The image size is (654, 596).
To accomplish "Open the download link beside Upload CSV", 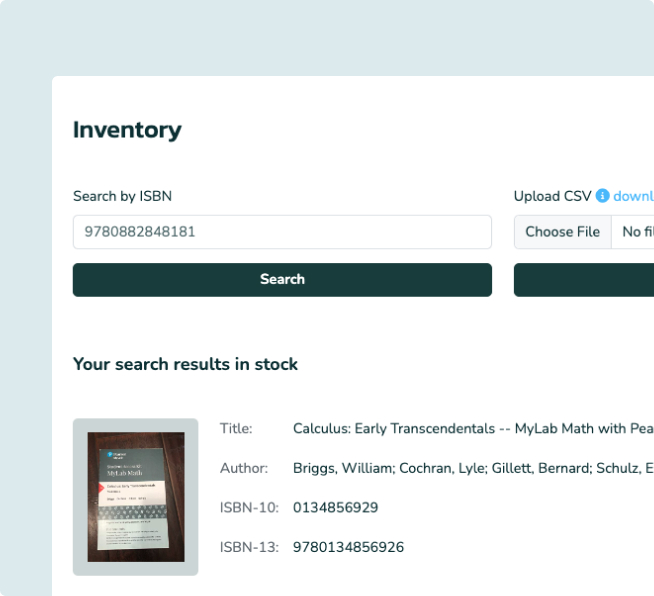I will pos(633,196).
